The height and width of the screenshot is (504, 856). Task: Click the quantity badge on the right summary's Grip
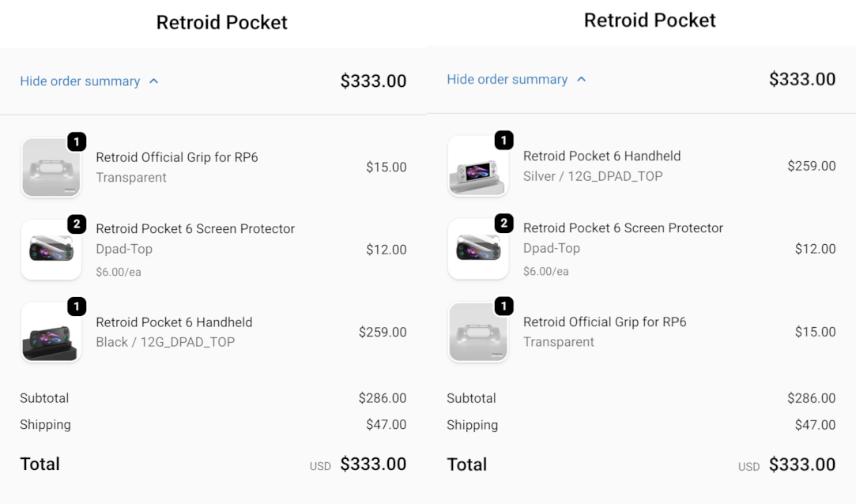pos(503,306)
